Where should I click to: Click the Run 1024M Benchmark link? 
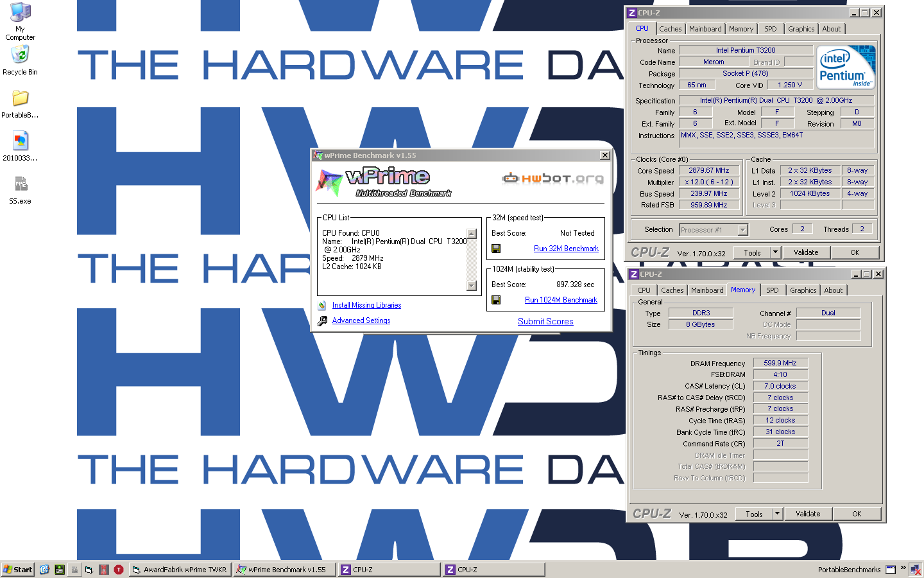[561, 300]
